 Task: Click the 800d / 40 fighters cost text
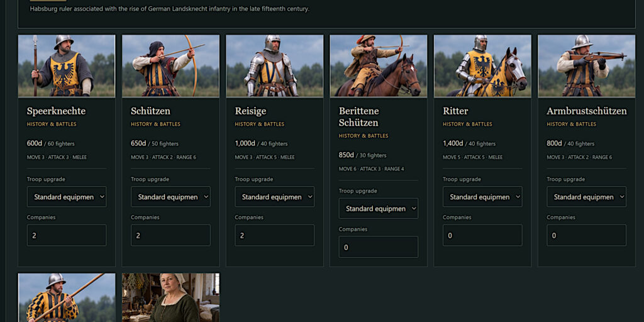pyautogui.click(x=570, y=143)
